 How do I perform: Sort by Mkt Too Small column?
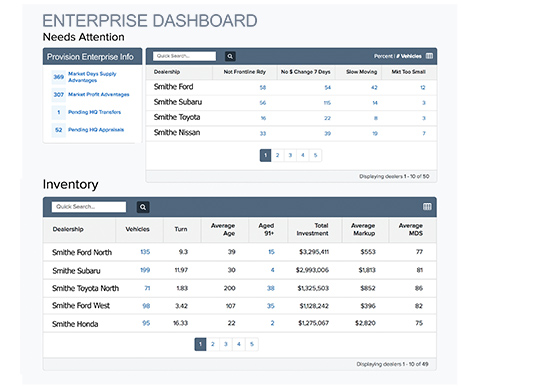point(408,72)
